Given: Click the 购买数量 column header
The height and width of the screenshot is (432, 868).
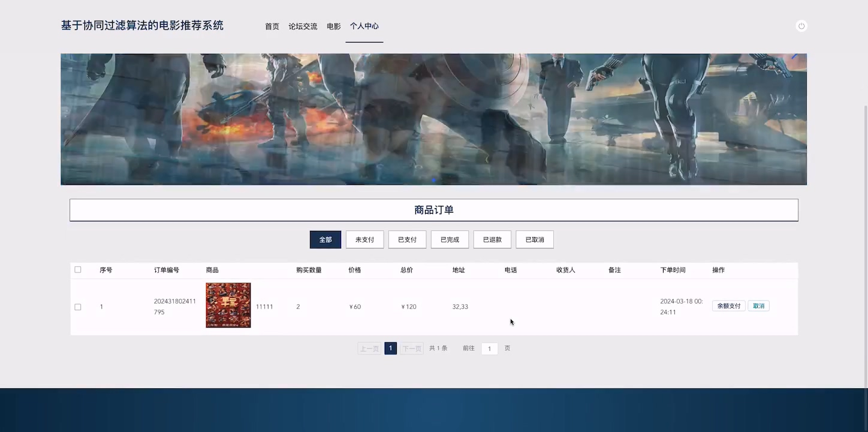Looking at the screenshot, I should [x=309, y=270].
